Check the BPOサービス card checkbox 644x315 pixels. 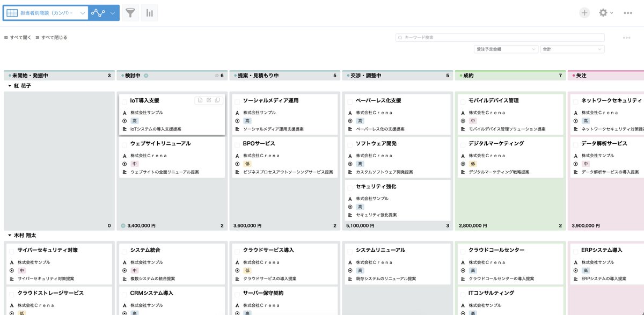point(237,144)
